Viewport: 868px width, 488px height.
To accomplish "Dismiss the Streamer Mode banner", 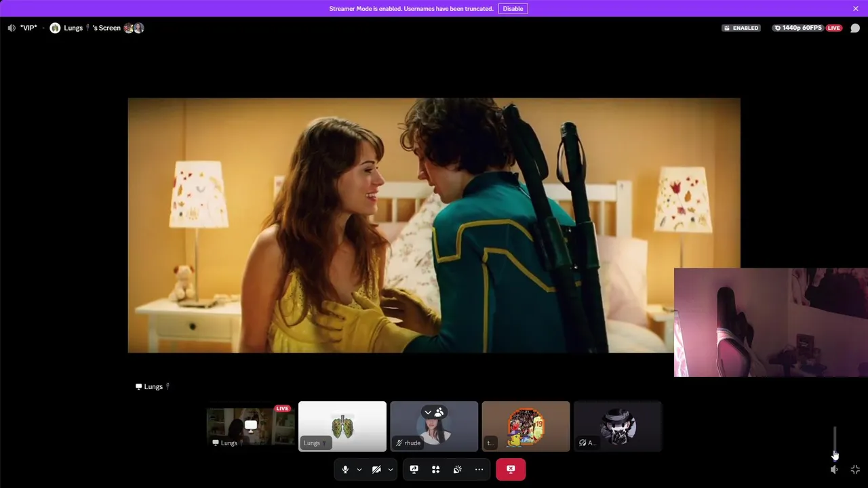I will click(856, 9).
